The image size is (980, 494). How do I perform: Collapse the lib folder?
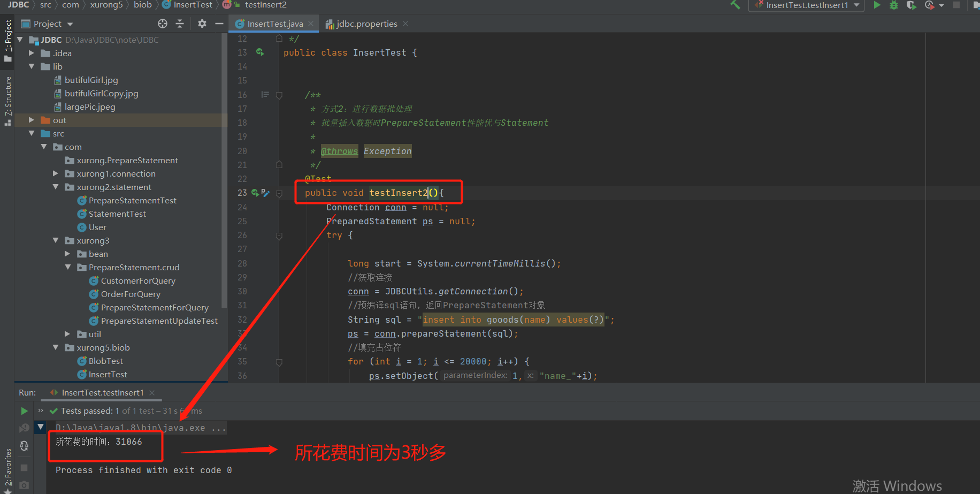click(x=32, y=66)
